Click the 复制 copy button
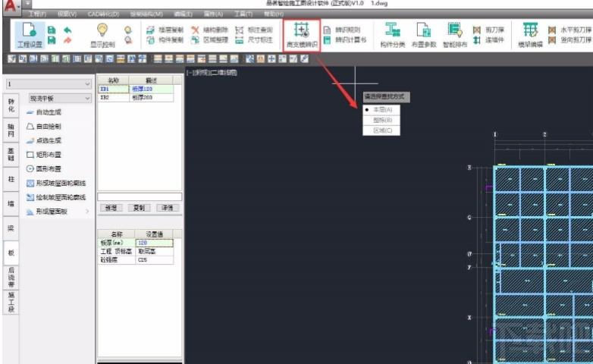 (139, 208)
